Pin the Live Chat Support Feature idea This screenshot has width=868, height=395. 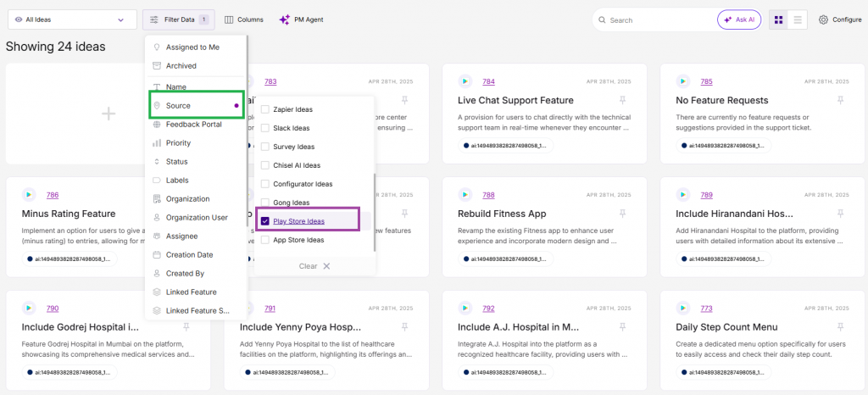pyautogui.click(x=623, y=100)
